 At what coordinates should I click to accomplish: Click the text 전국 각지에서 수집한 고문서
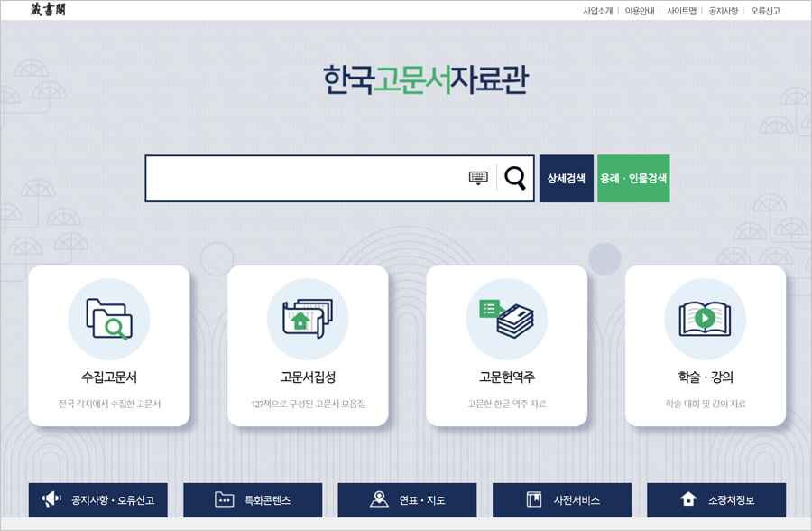tap(109, 404)
